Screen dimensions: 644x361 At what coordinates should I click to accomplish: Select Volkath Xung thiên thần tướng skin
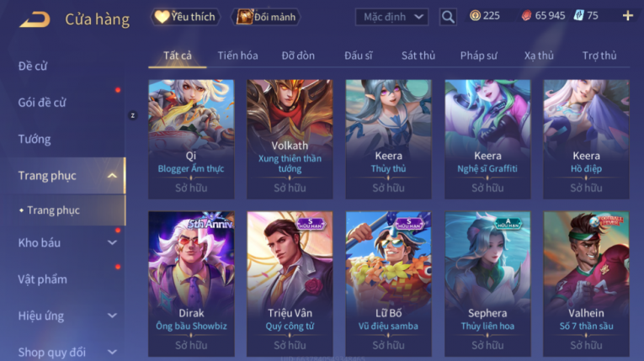290,139
